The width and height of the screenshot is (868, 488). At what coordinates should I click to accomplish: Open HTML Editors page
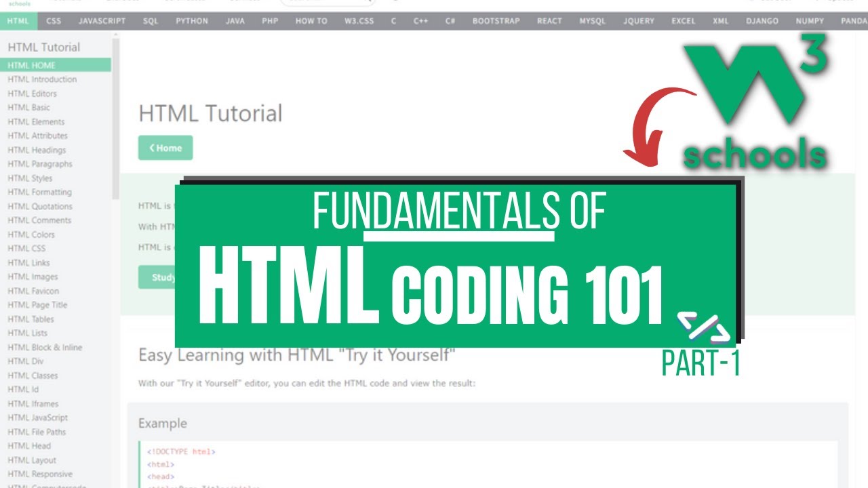point(33,94)
